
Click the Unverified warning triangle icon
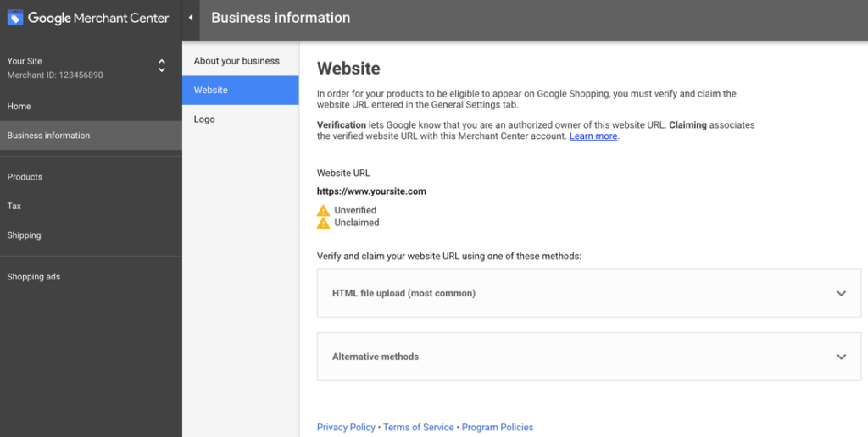click(x=323, y=210)
